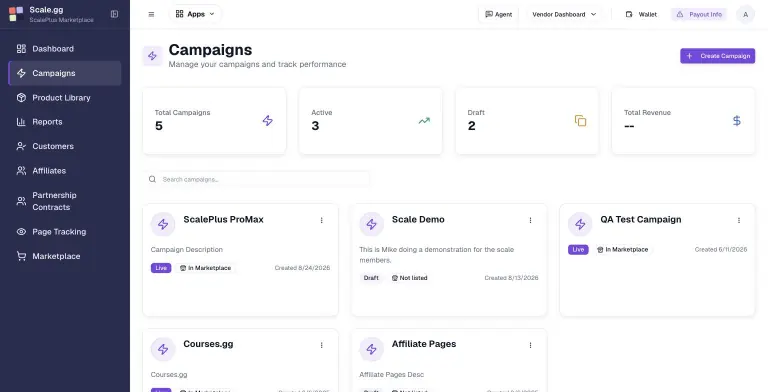Click the search magnifier icon
The height and width of the screenshot is (392, 768).
[152, 179]
